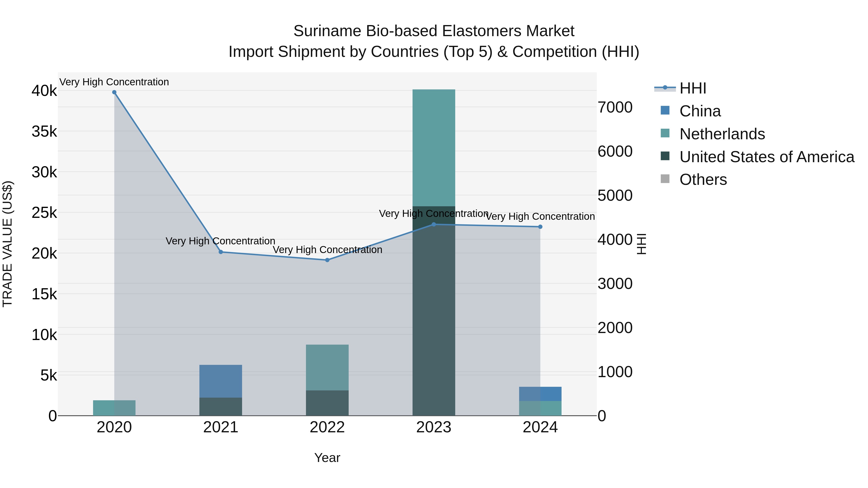868x488 pixels.
Task: Click the 2020 x-axis year label
Action: [x=114, y=427]
